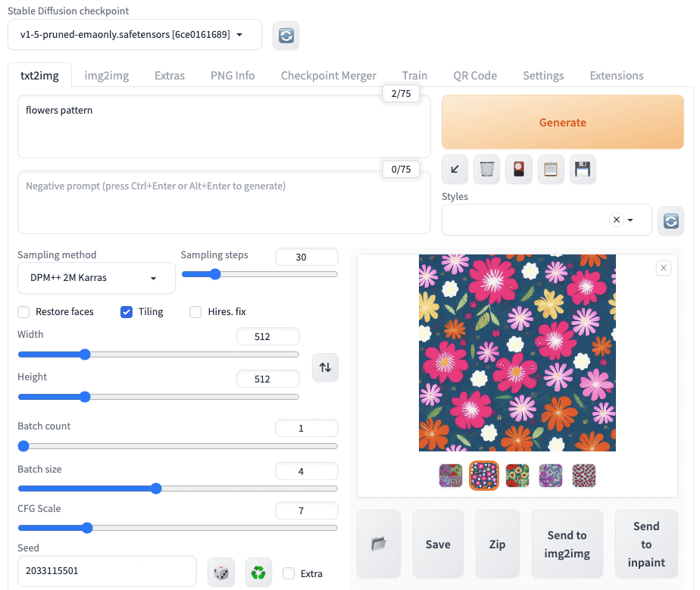
Task: Uncheck the Tiling checkbox
Action: (127, 312)
